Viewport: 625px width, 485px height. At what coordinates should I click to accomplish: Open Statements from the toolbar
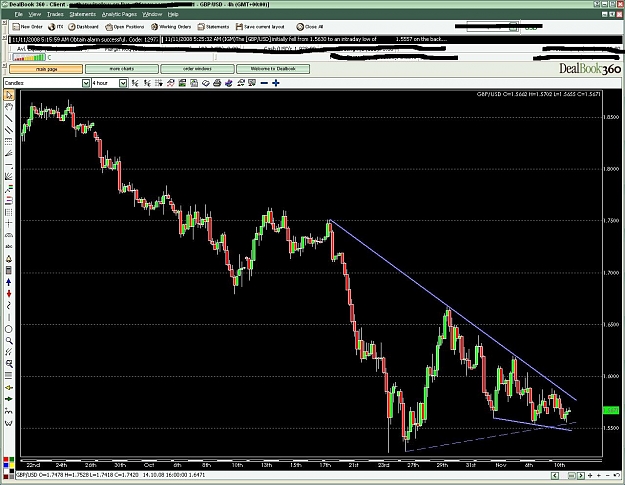tap(214, 27)
